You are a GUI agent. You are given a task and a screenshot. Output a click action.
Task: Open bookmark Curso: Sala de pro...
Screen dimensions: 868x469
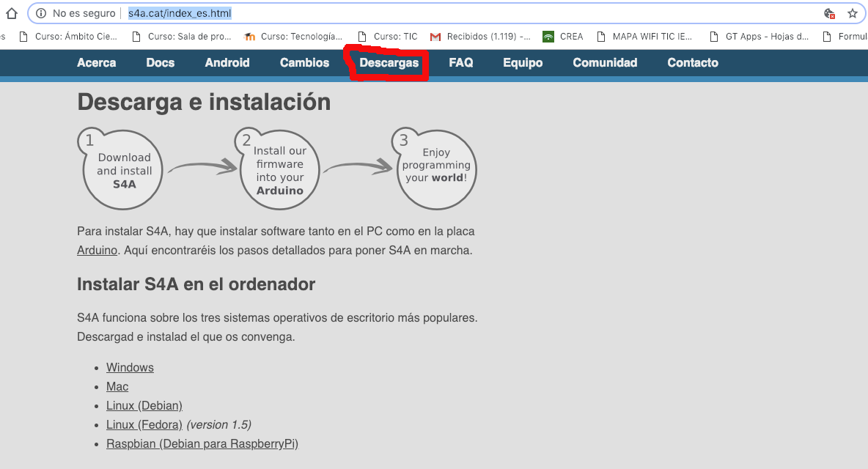tap(182, 37)
